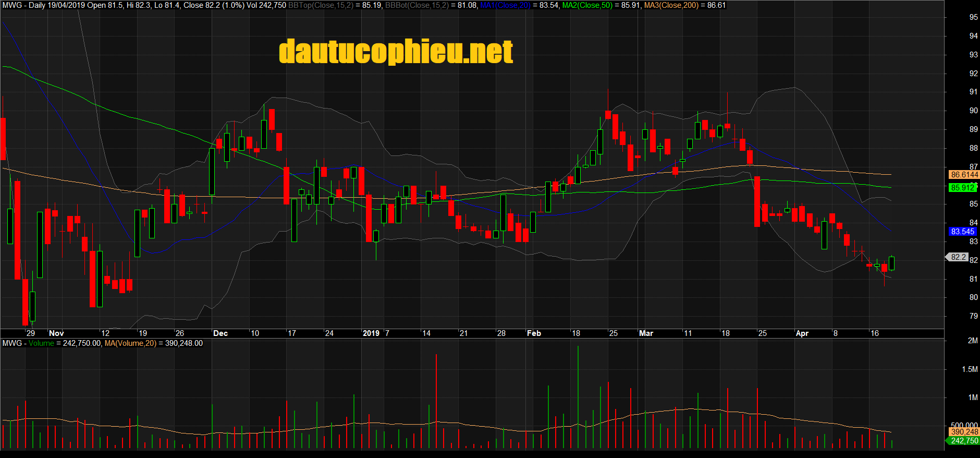Viewport: 980px width, 458px height.
Task: Click the blue 83.545 MA20 price label
Action: pyautogui.click(x=962, y=232)
